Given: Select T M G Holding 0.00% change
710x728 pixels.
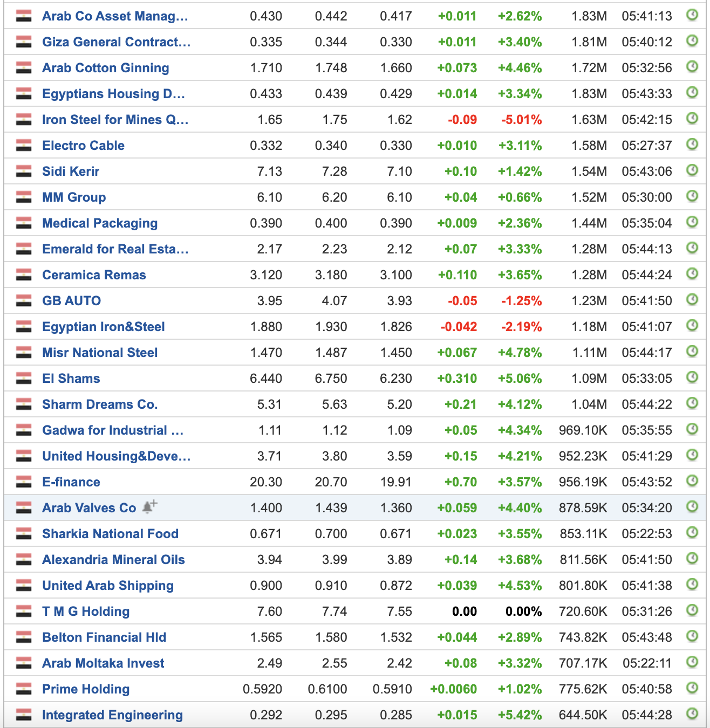Looking at the screenshot, I should pyautogui.click(x=524, y=612).
